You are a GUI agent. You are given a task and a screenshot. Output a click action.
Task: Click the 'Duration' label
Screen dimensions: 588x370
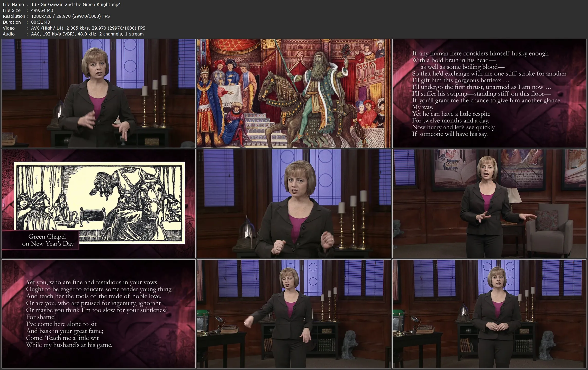[x=12, y=22]
